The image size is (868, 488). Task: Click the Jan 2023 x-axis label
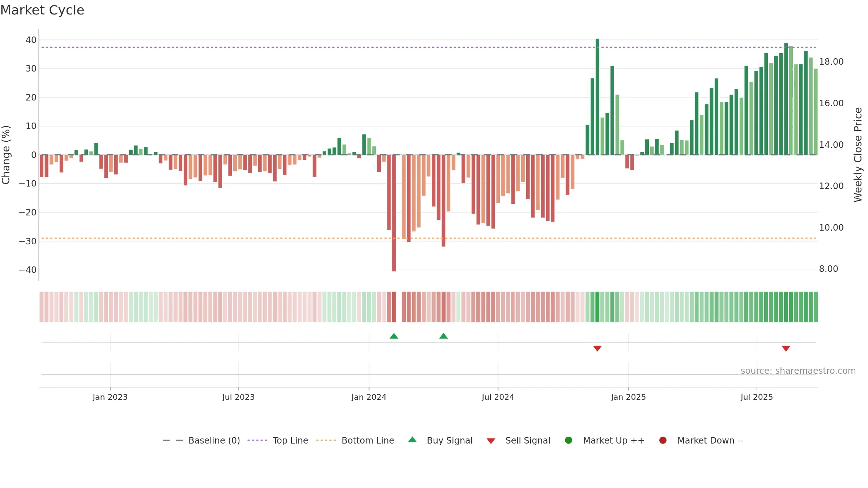coord(110,397)
